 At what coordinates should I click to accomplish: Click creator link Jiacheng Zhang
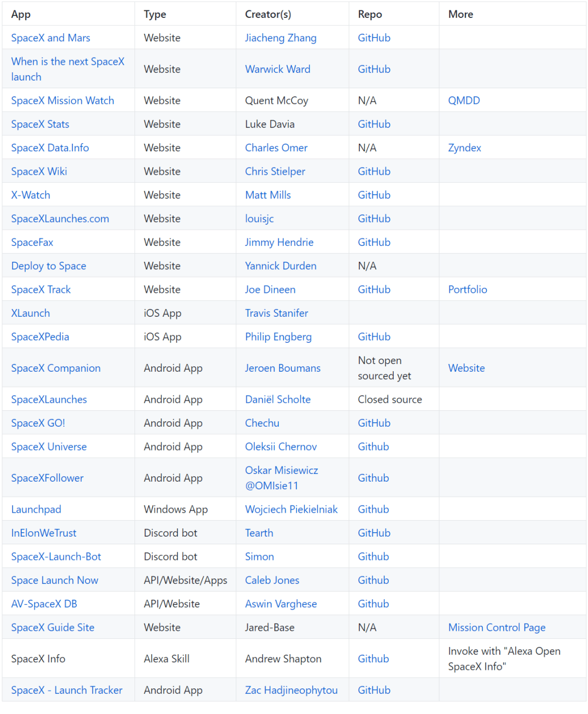[x=280, y=38]
